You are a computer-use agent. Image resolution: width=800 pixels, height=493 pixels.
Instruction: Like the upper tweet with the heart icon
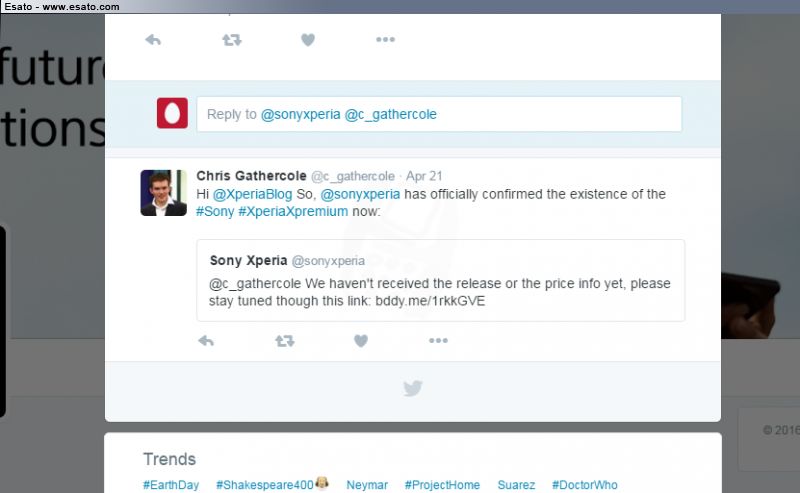click(308, 40)
